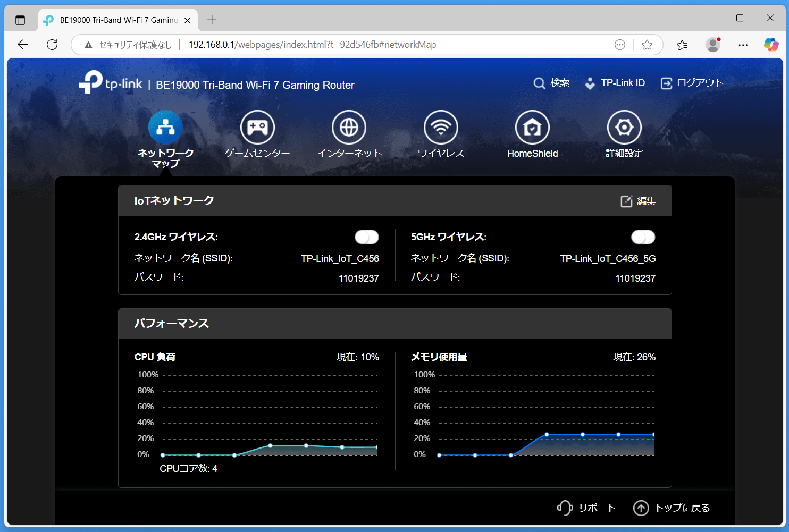Reload the page with the refresh icon
The height and width of the screenshot is (532, 789).
click(x=52, y=45)
